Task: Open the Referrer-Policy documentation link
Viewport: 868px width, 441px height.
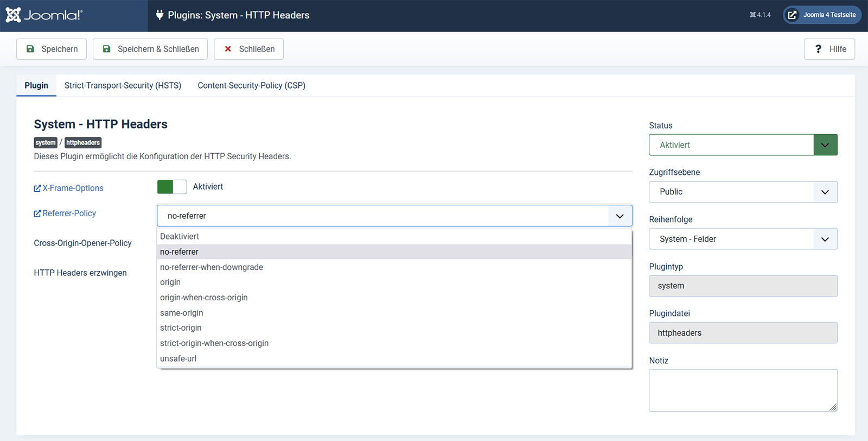Action: coord(65,213)
